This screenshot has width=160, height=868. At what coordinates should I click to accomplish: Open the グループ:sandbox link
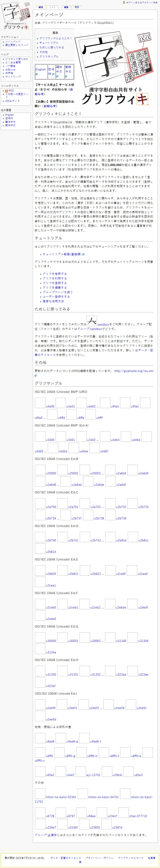(90, 329)
